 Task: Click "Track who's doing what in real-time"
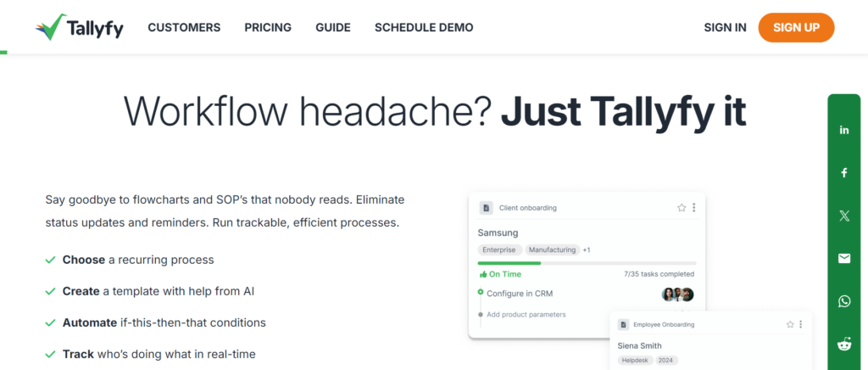pyautogui.click(x=159, y=354)
